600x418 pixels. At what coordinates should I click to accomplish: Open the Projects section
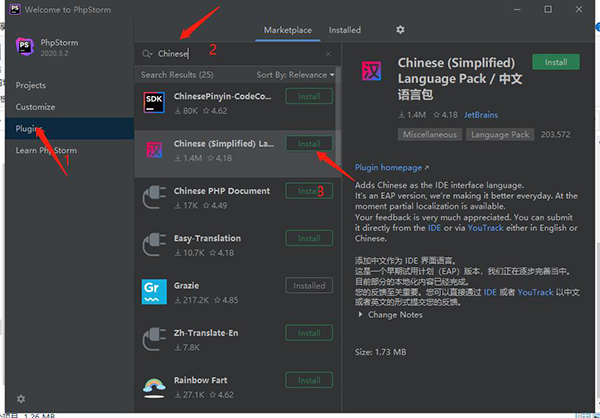coord(31,85)
